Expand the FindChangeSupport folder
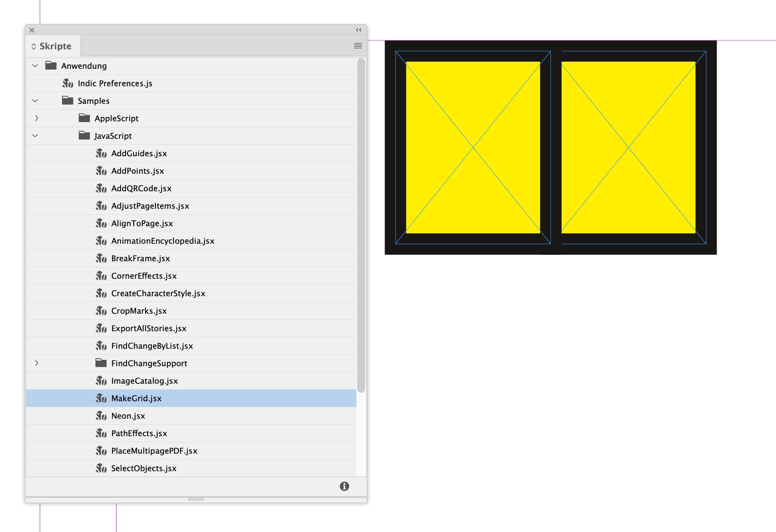 tap(36, 363)
